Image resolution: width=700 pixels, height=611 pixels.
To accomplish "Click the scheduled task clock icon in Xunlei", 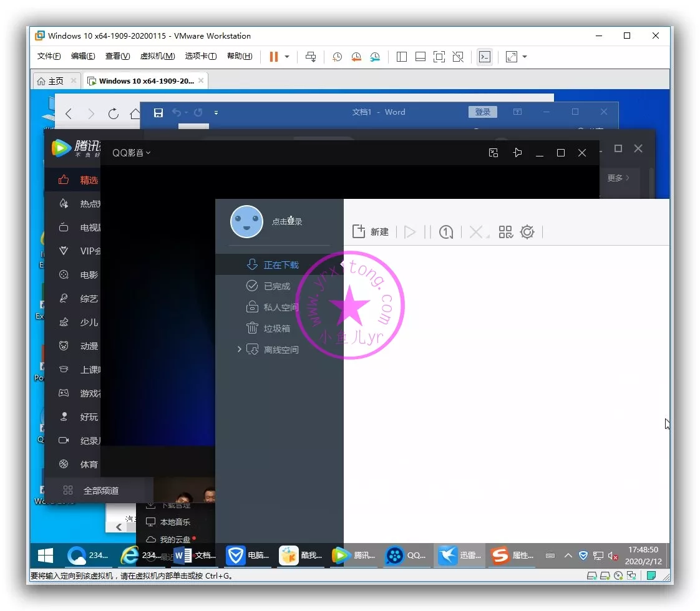I will (445, 232).
